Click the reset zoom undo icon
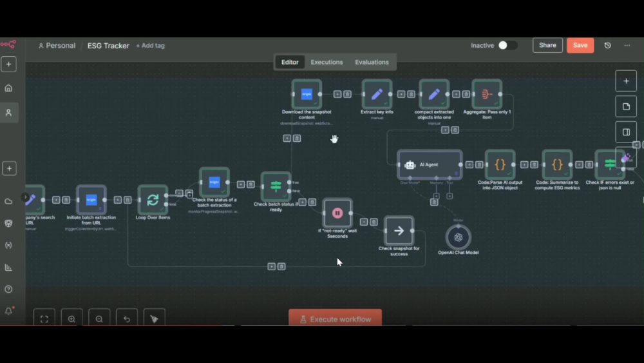Image resolution: width=644 pixels, height=363 pixels. (127, 319)
